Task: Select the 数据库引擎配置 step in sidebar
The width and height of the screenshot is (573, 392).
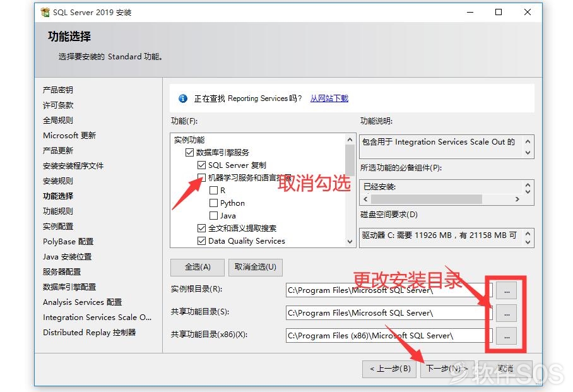Action: pos(69,287)
